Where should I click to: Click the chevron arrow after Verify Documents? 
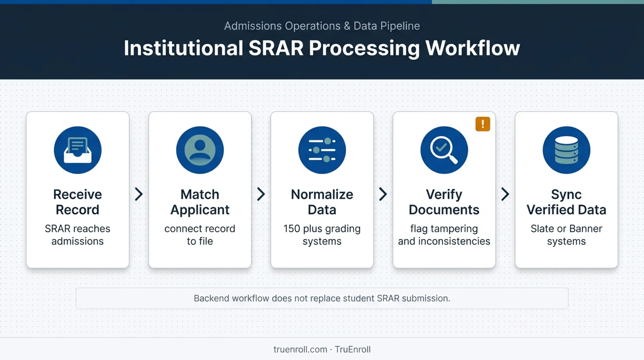(505, 194)
